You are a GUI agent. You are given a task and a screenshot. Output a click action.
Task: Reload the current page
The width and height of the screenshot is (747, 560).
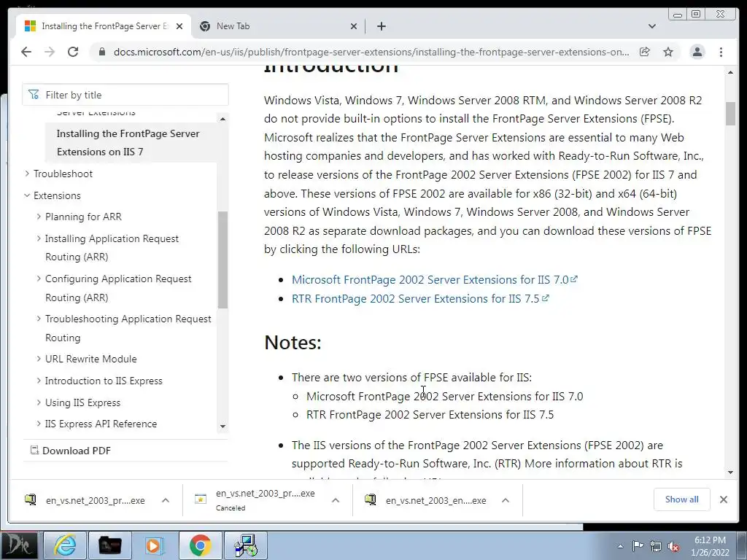(73, 52)
